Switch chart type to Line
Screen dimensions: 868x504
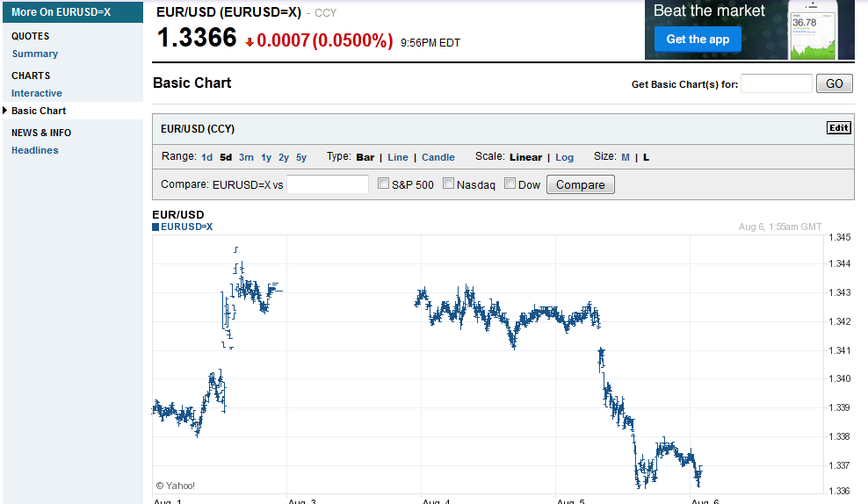(x=398, y=157)
